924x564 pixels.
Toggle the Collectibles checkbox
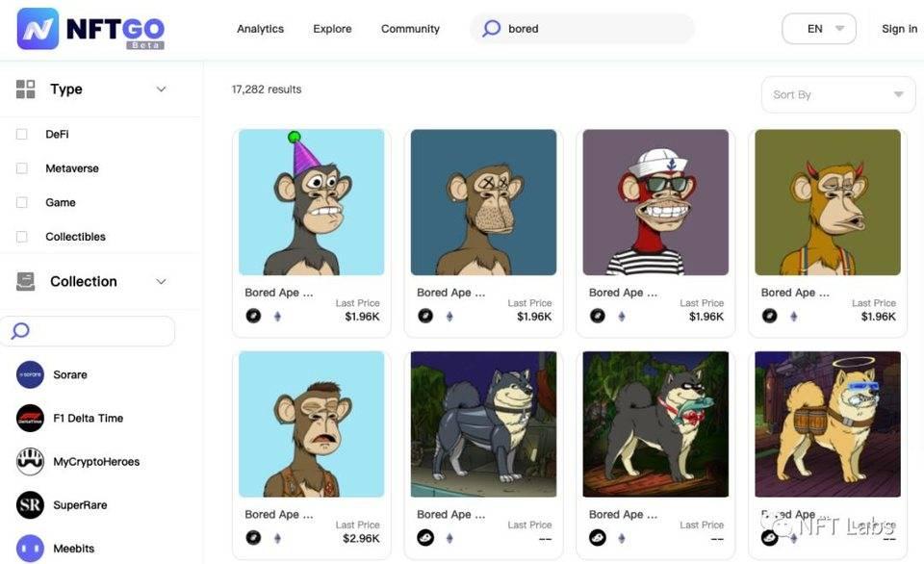click(22, 237)
